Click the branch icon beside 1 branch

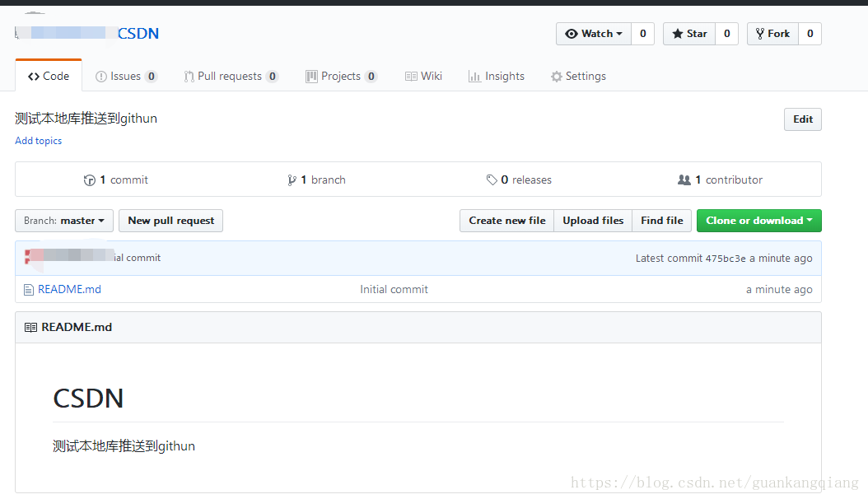(292, 180)
